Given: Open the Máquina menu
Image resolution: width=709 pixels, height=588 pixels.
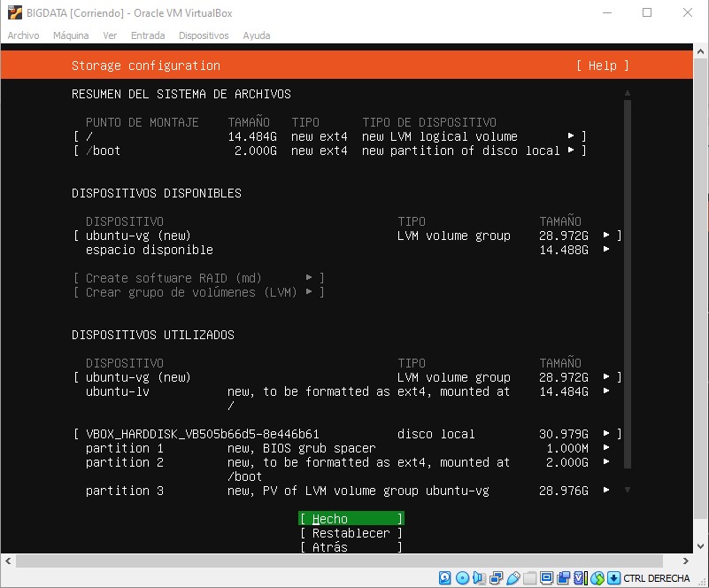Looking at the screenshot, I should [71, 35].
